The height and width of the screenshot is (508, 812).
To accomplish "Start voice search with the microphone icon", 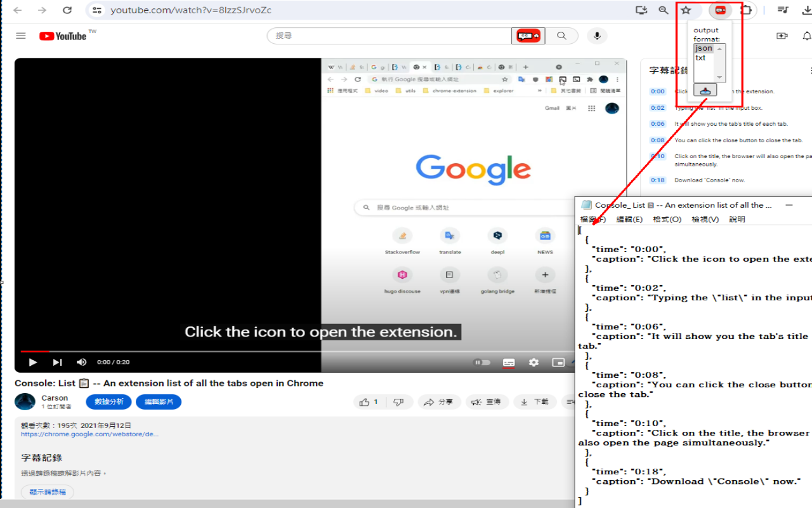I will coord(596,36).
